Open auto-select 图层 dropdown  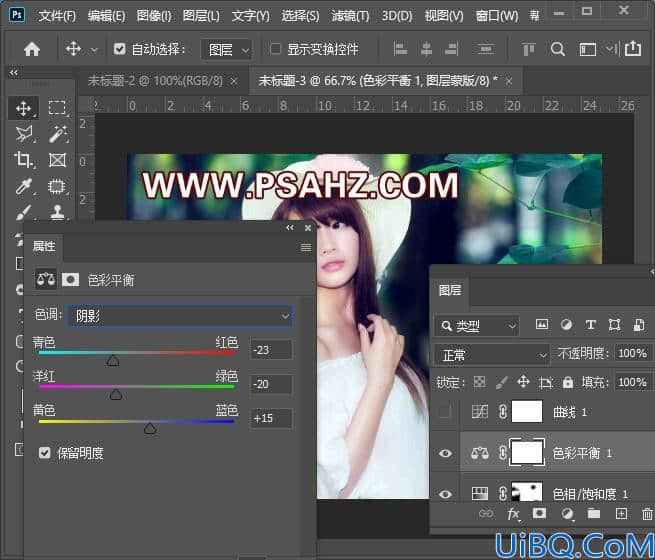pos(226,50)
